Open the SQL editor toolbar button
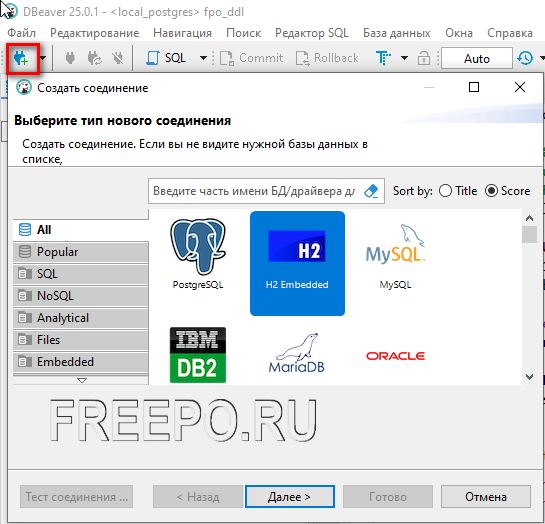545x524 pixels. (x=166, y=58)
